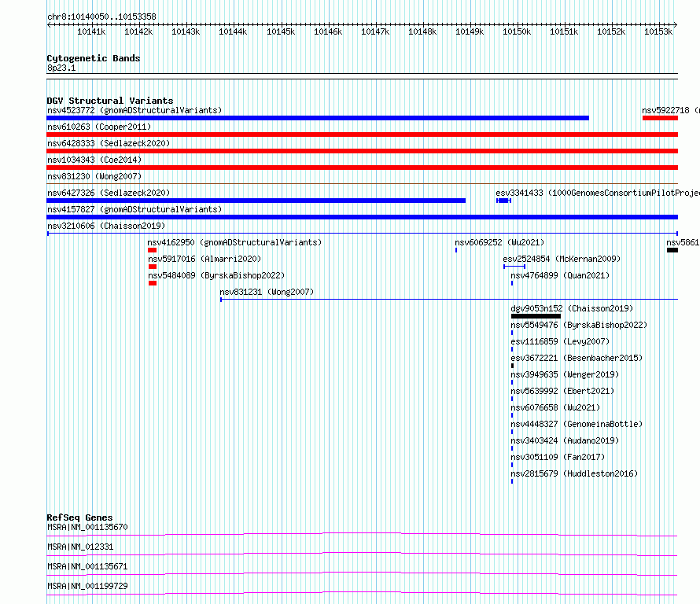Open nsv5639992 (Ebert2021) label
The image size is (700, 604).
click(562, 391)
